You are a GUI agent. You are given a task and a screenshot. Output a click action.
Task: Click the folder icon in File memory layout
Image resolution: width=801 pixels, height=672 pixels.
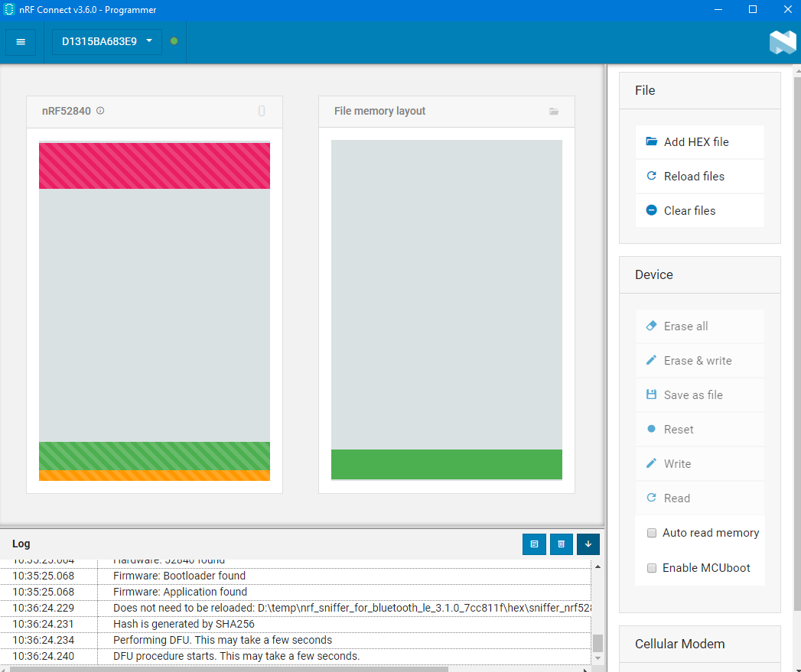(x=554, y=112)
